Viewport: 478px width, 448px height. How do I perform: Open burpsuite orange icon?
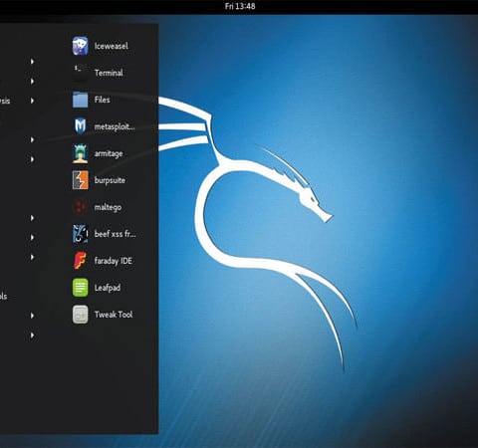[x=81, y=180]
